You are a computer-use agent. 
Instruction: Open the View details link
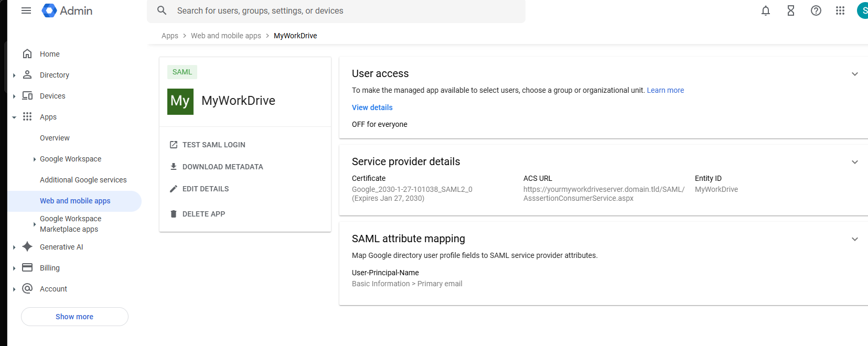click(372, 107)
